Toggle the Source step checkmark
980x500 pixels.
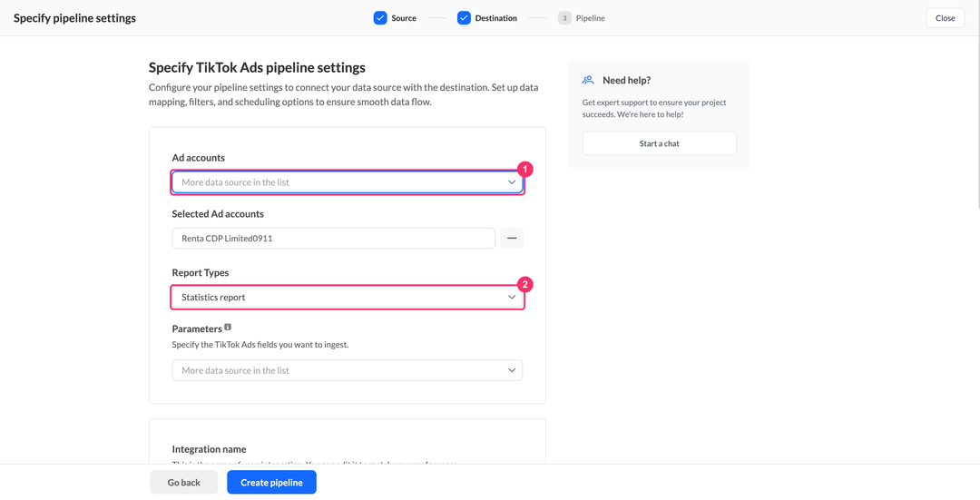(380, 18)
